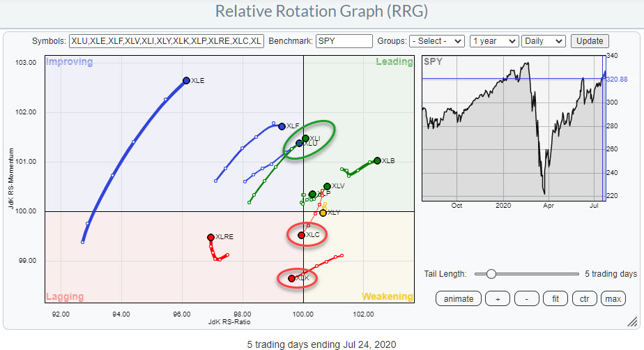Select the XLV green marker
The height and width of the screenshot is (350, 644).
tap(327, 186)
